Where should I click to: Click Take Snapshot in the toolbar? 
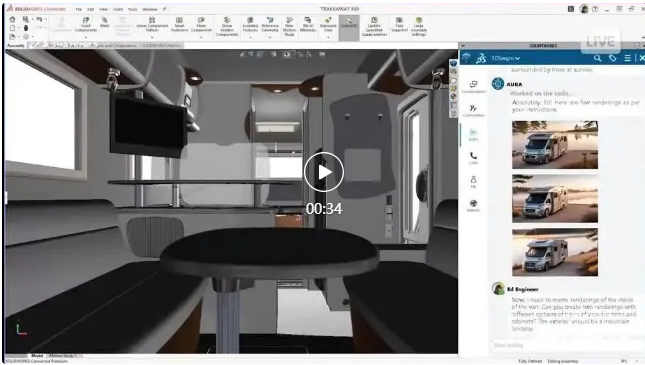[399, 25]
